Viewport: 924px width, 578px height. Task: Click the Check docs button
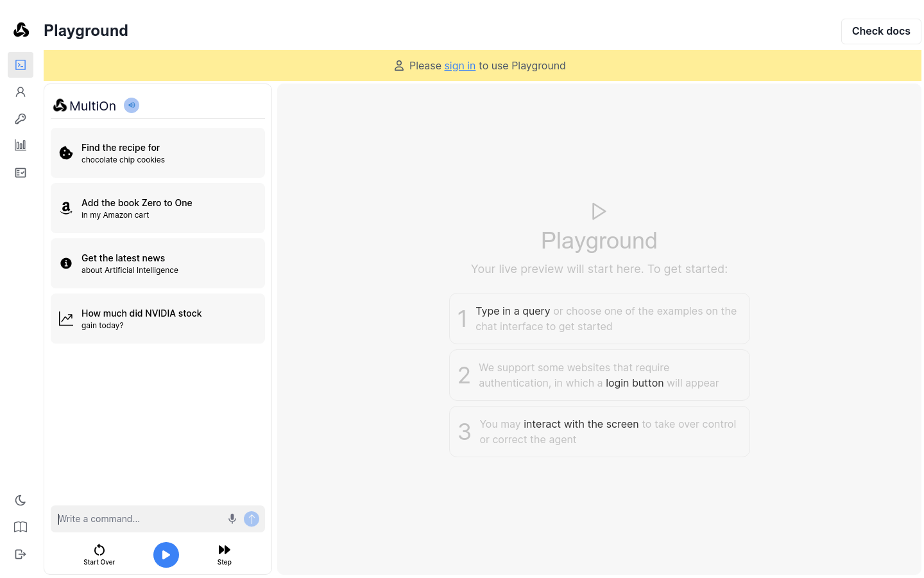[x=880, y=31]
